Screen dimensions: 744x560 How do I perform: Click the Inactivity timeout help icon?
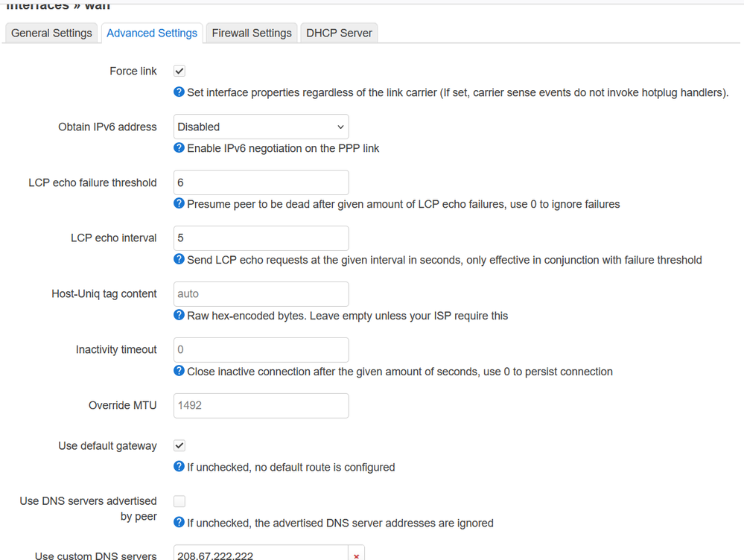point(179,372)
